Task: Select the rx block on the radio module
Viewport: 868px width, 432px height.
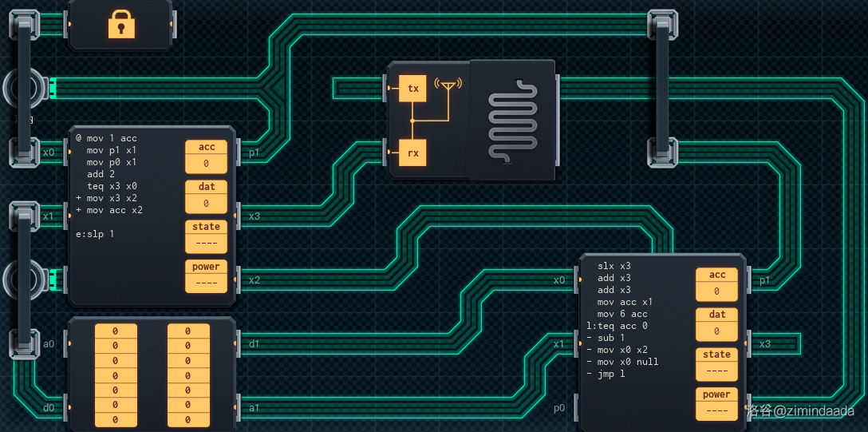Action: pos(412,153)
